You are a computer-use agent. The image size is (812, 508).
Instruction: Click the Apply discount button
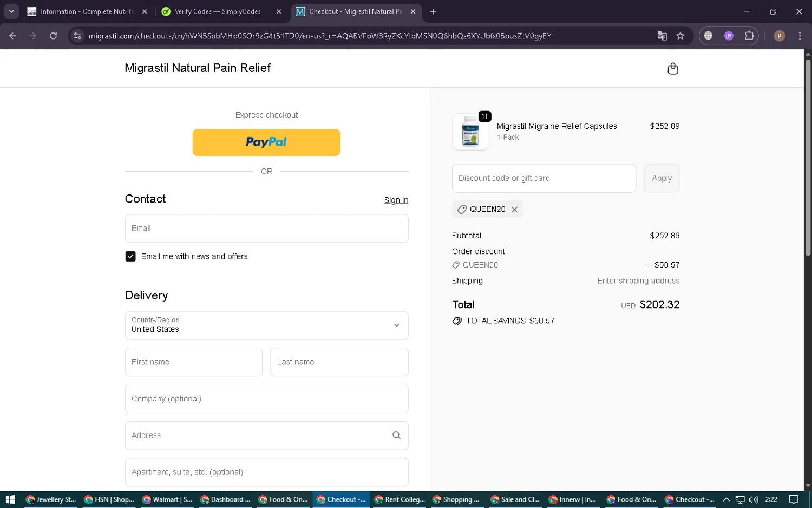662,178
